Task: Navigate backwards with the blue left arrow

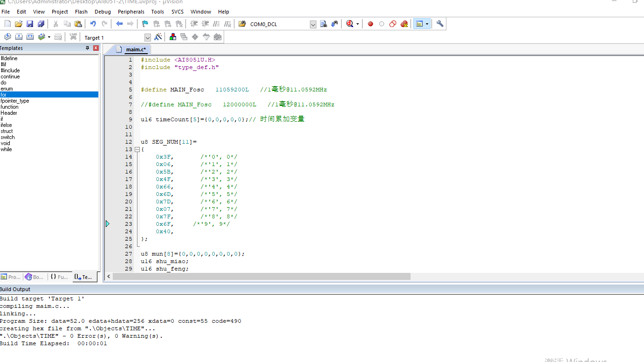Action: coord(119,24)
